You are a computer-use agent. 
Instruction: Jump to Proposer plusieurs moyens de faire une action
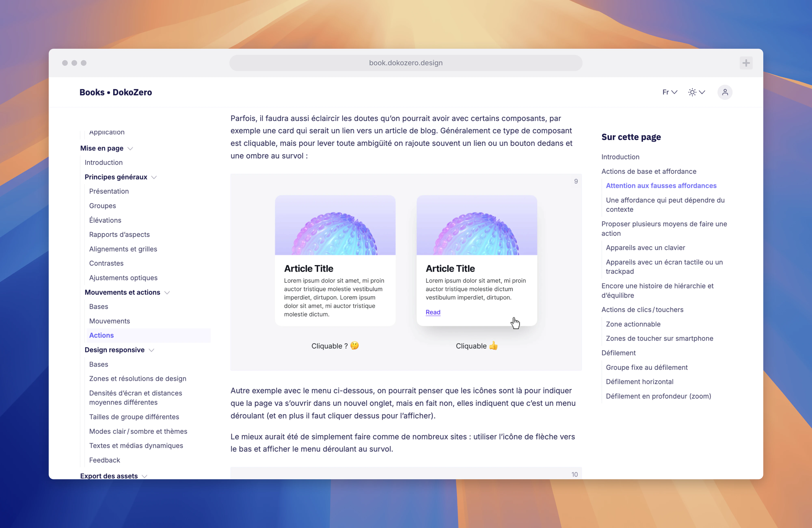pos(664,229)
